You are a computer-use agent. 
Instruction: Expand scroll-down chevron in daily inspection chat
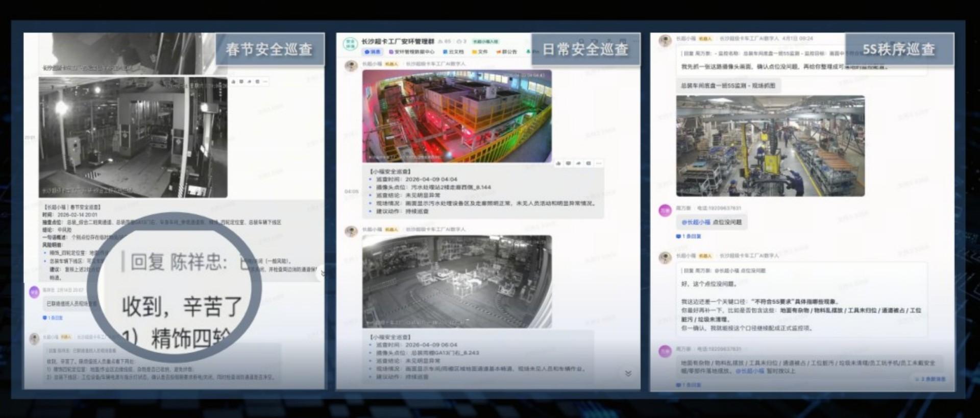[628, 374]
